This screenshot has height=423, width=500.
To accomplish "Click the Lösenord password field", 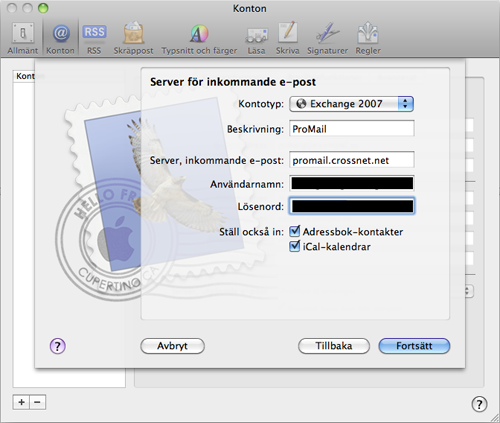I will coord(352,206).
